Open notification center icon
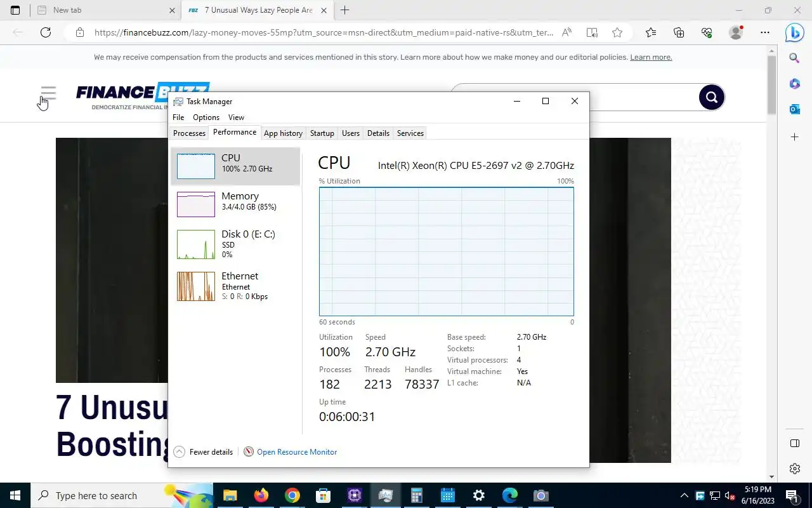This screenshot has width=812, height=508. 793,495
